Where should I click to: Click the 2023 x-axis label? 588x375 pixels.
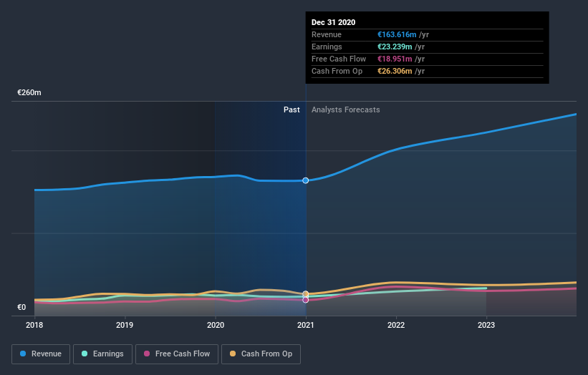point(486,325)
